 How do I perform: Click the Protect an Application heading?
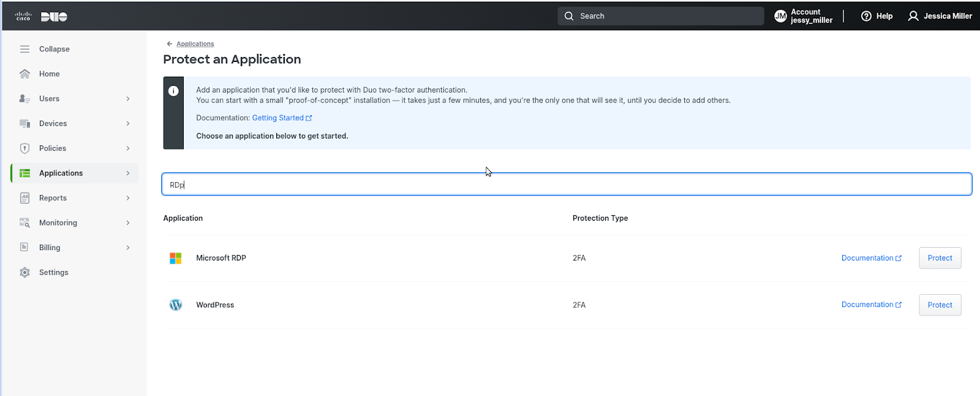click(x=232, y=59)
